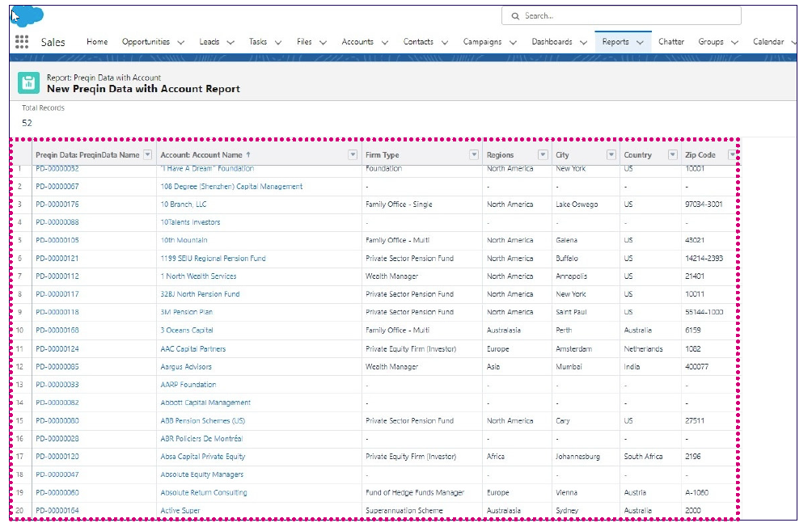This screenshot has width=812, height=527.
Task: Open the Opportunities tab
Action: tap(146, 42)
